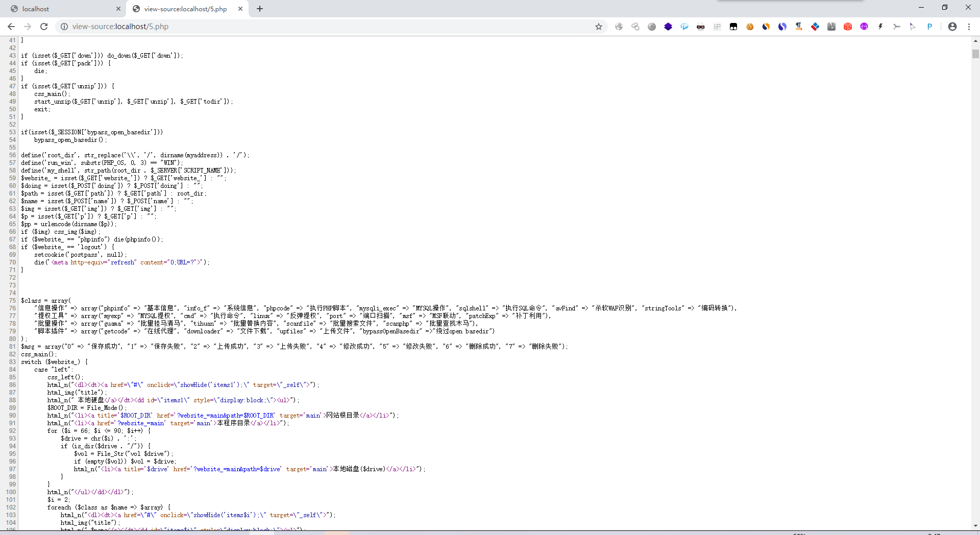Open the gray globe extension
Screen dimensions: 980x535
coord(619,27)
